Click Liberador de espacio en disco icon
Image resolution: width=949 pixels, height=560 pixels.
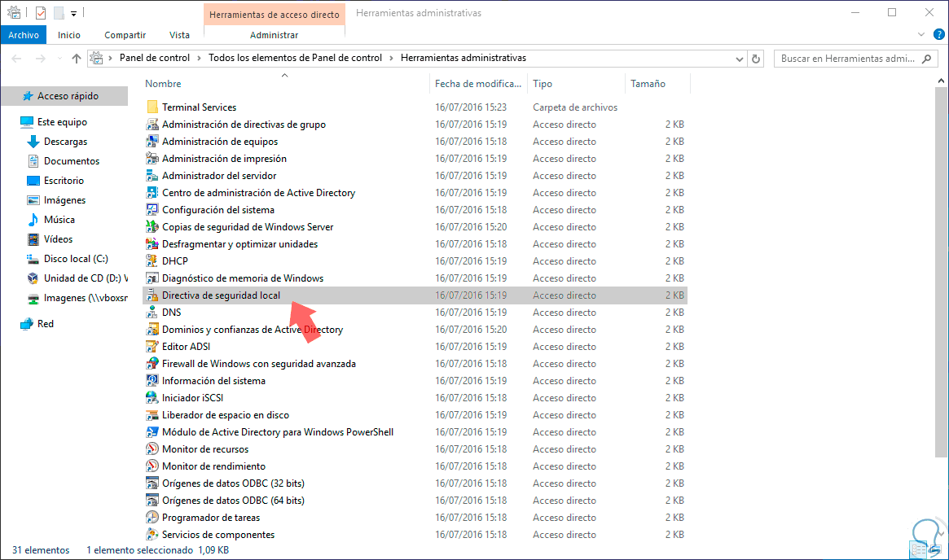pos(152,415)
